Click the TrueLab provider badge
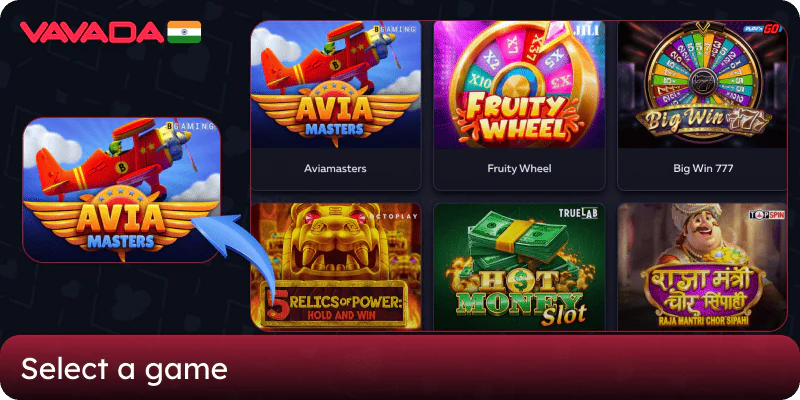Image resolution: width=800 pixels, height=400 pixels. (x=578, y=213)
